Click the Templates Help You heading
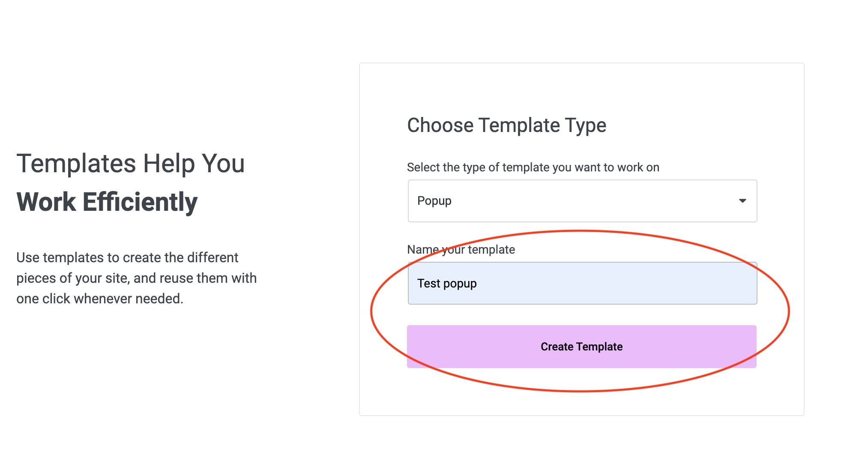868x473 pixels. (131, 163)
